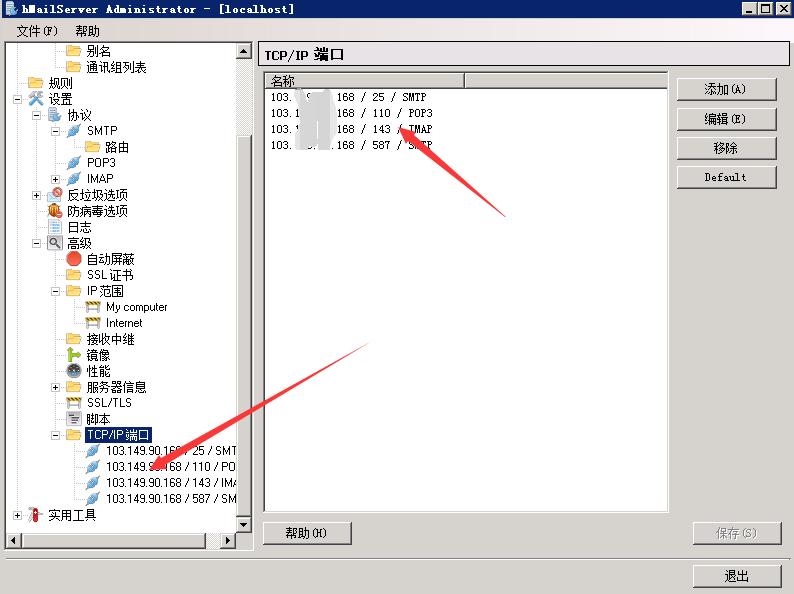Collapse the 高级 tree node
The height and width of the screenshot is (594, 794).
[x=36, y=244]
